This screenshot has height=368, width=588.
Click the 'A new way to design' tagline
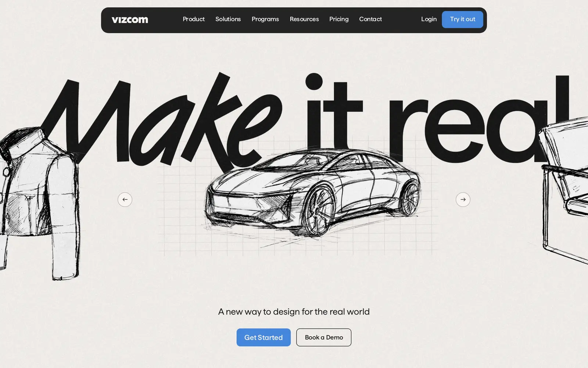294,312
